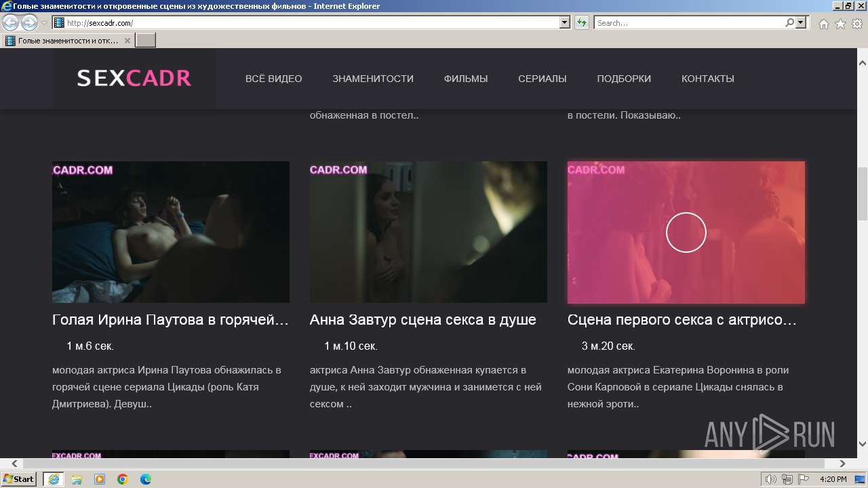
Task: Close the current browser tab
Action: coord(127,41)
